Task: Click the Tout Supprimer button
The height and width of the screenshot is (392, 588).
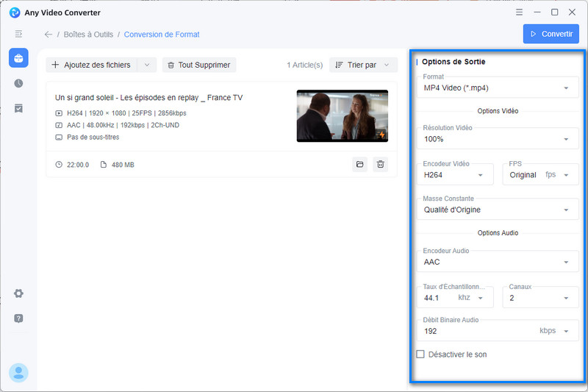Action: tap(199, 65)
